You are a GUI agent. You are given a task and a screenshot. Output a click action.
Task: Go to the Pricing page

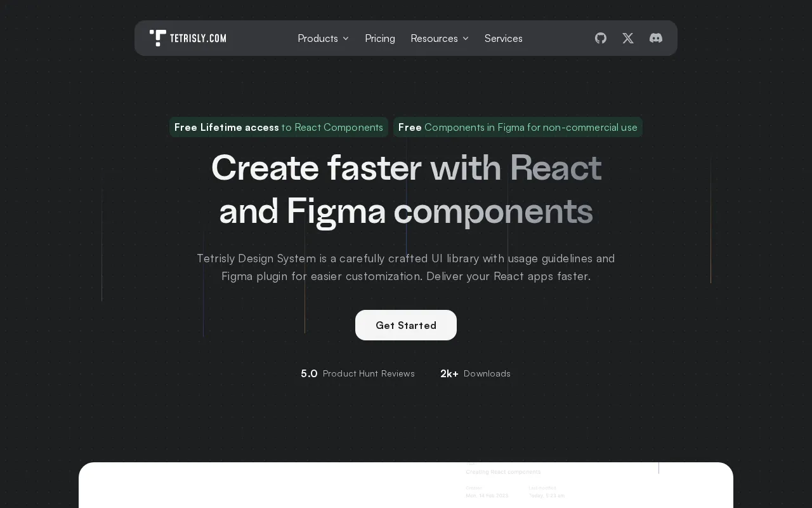[x=380, y=38]
